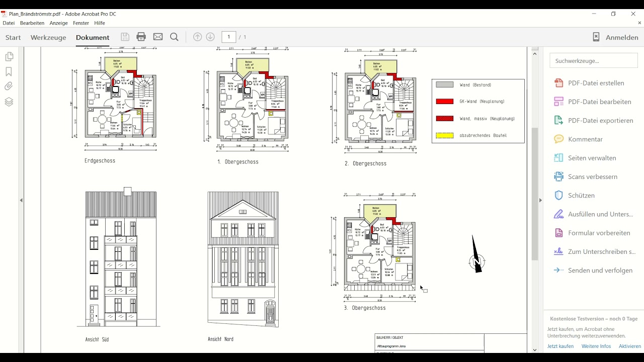Click the red GK-Wand legend swatch
This screenshot has width=644, height=362.
coord(445,102)
